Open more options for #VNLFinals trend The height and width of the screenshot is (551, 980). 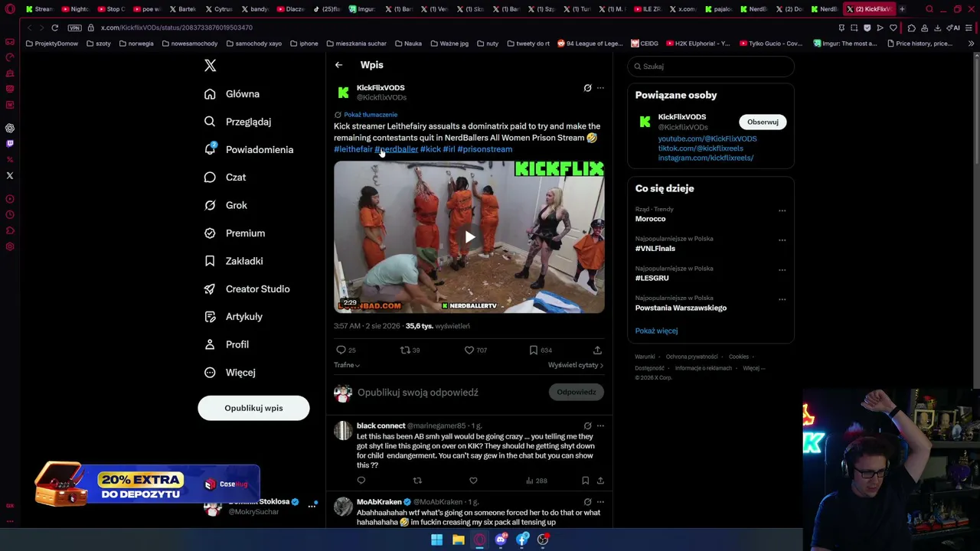click(782, 240)
